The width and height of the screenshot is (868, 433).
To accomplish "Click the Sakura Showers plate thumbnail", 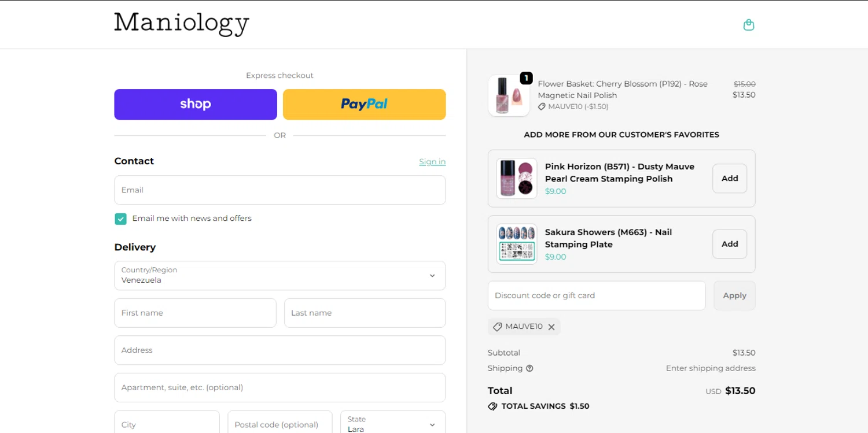I will [x=517, y=244].
